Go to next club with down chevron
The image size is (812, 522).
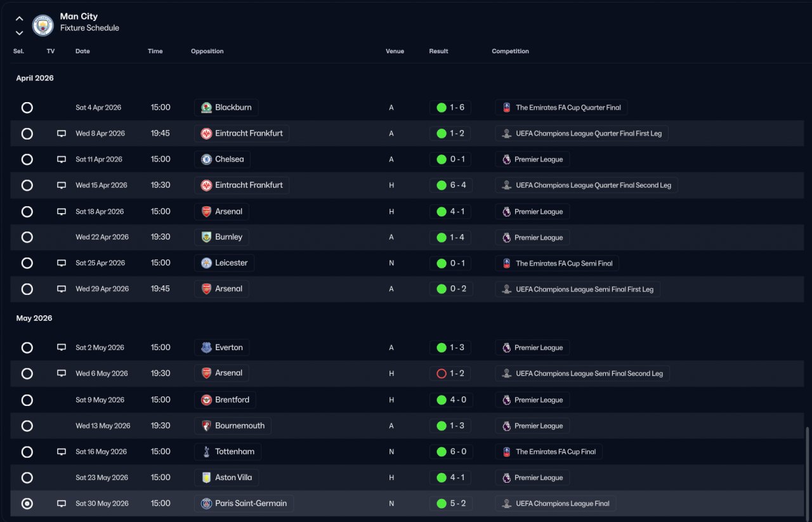pos(20,33)
